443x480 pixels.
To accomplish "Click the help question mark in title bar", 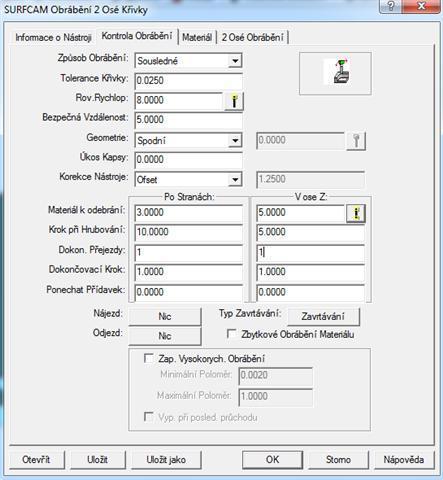I will (392, 6).
